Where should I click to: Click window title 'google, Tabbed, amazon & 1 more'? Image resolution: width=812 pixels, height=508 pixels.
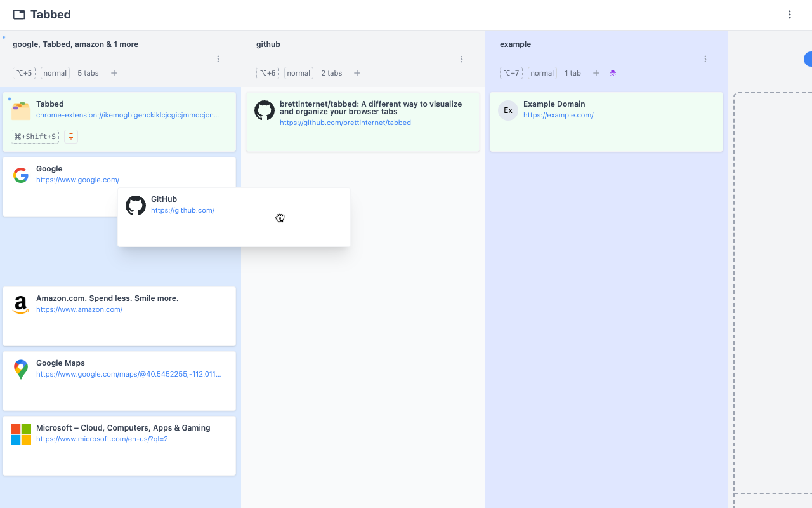point(75,44)
